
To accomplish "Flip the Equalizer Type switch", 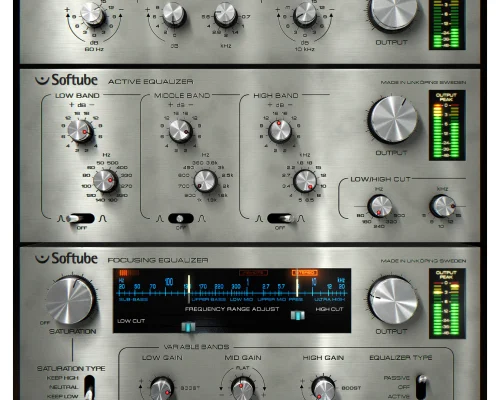I will pos(422,387).
